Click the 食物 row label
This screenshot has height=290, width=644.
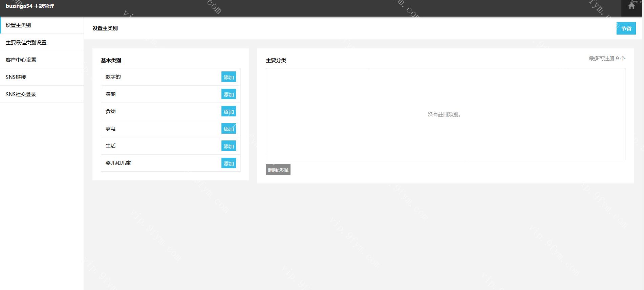(x=110, y=111)
